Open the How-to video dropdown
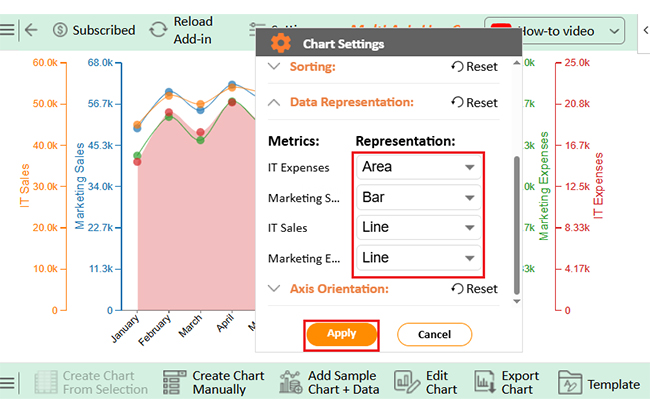650x413 pixels. point(555,31)
